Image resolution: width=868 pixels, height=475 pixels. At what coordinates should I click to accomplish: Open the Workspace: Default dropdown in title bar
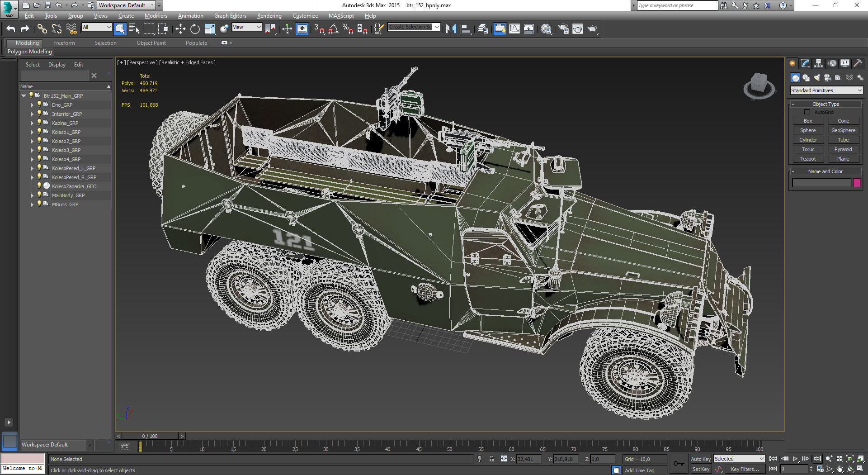(x=126, y=5)
